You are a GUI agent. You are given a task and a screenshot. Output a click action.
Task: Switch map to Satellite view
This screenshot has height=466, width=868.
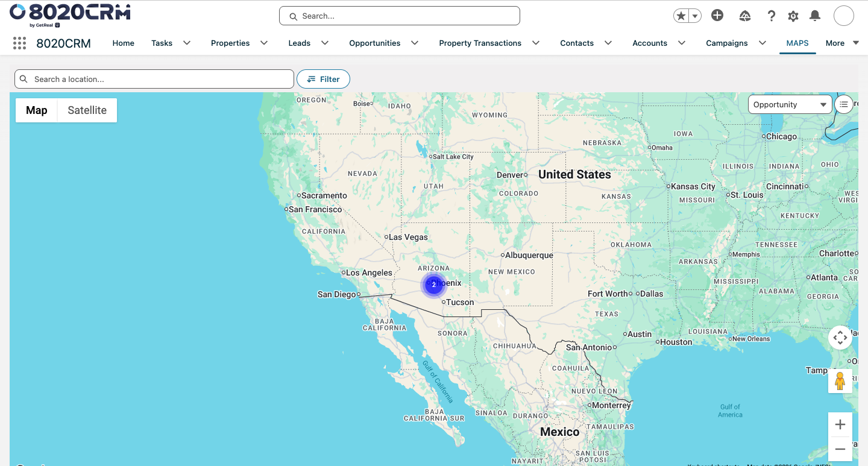tap(87, 110)
